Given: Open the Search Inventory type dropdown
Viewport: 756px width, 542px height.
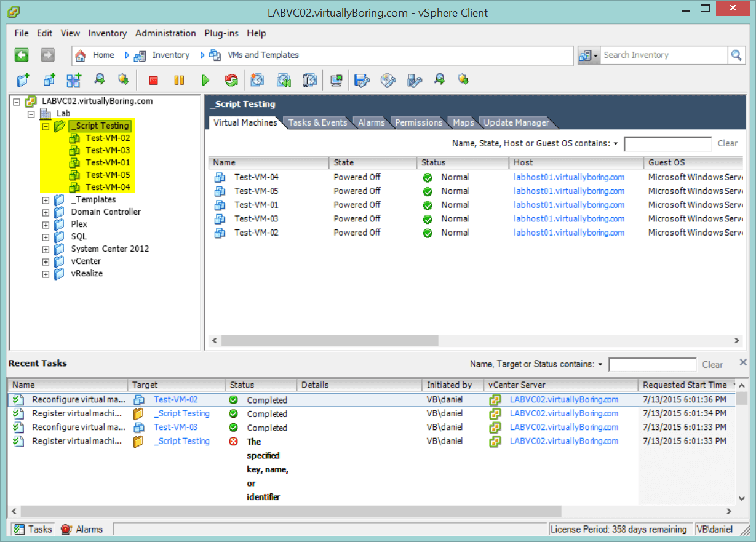Looking at the screenshot, I should coord(589,55).
